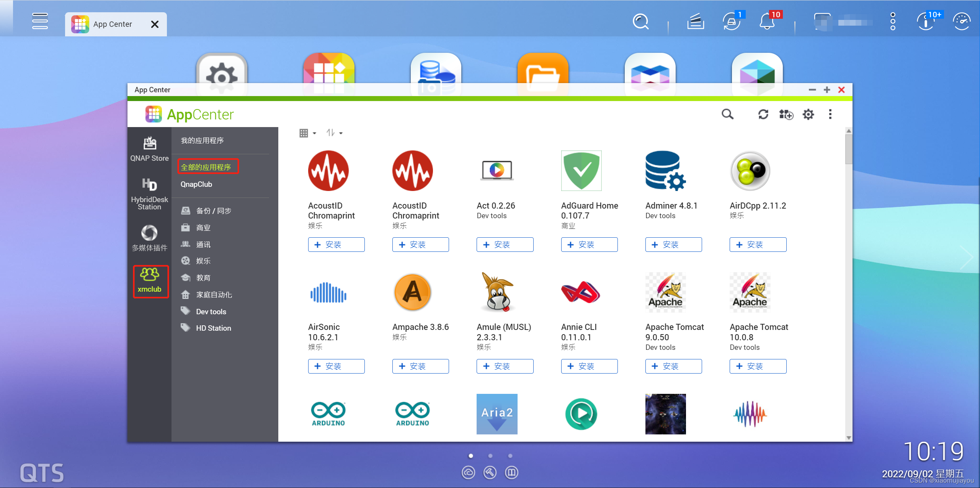Viewport: 980px width, 488px height.
Task: Click the Adminer database icon
Action: 665,171
